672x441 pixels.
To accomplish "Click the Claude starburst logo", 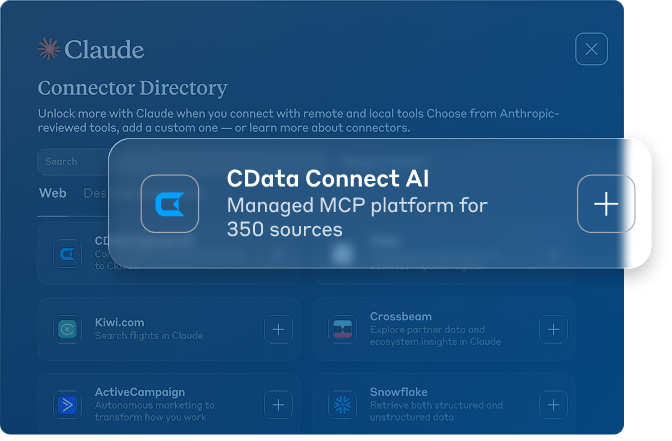I will point(49,49).
